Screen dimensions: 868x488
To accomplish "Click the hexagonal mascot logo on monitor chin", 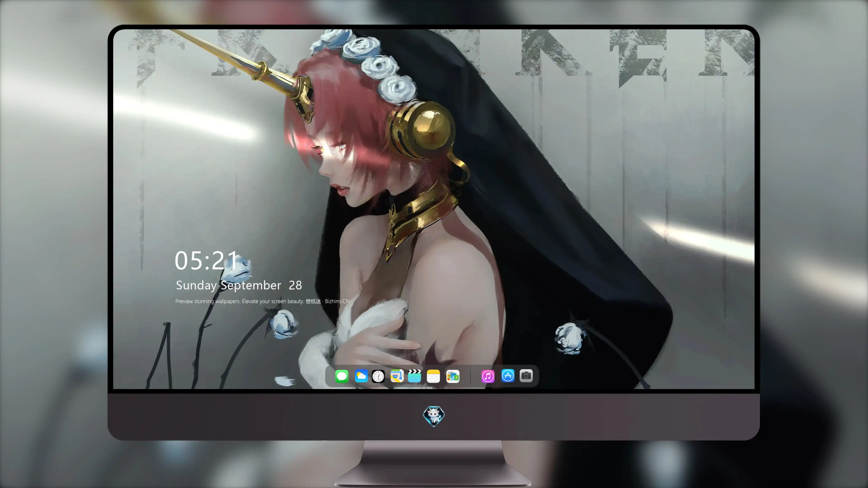I will point(434,416).
